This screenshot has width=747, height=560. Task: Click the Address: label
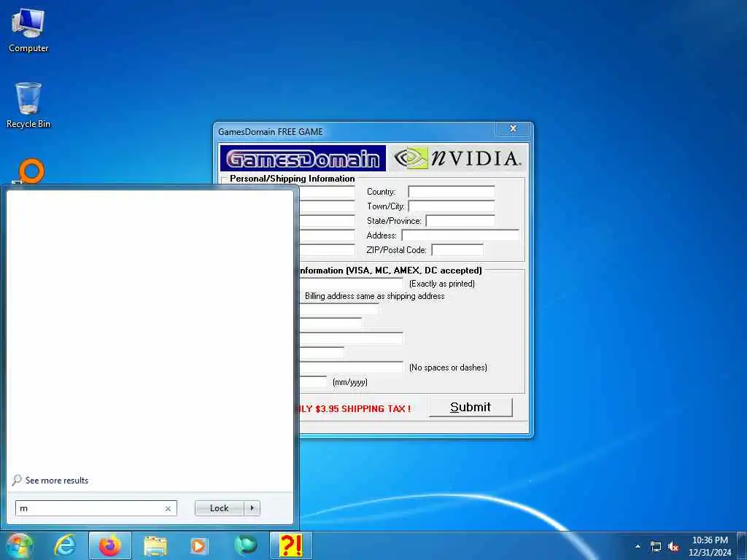click(382, 236)
